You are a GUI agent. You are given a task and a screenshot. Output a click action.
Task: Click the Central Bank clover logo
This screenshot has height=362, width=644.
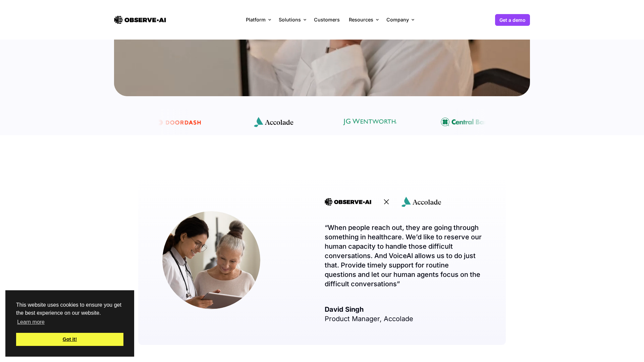[x=463, y=122]
